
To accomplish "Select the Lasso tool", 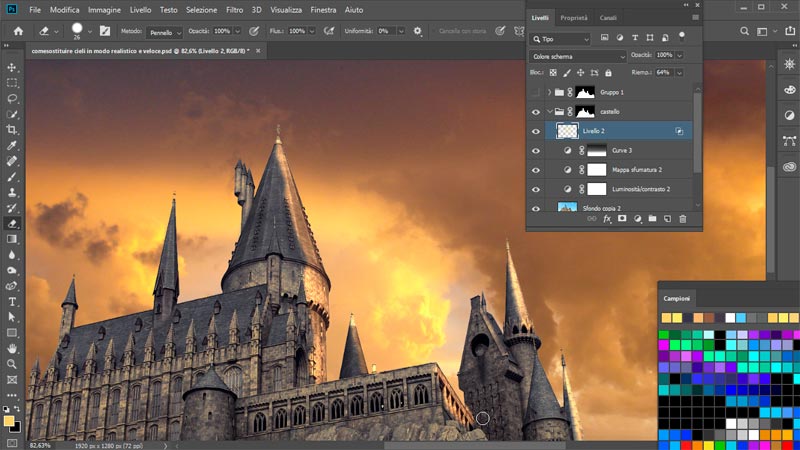I will [x=12, y=98].
